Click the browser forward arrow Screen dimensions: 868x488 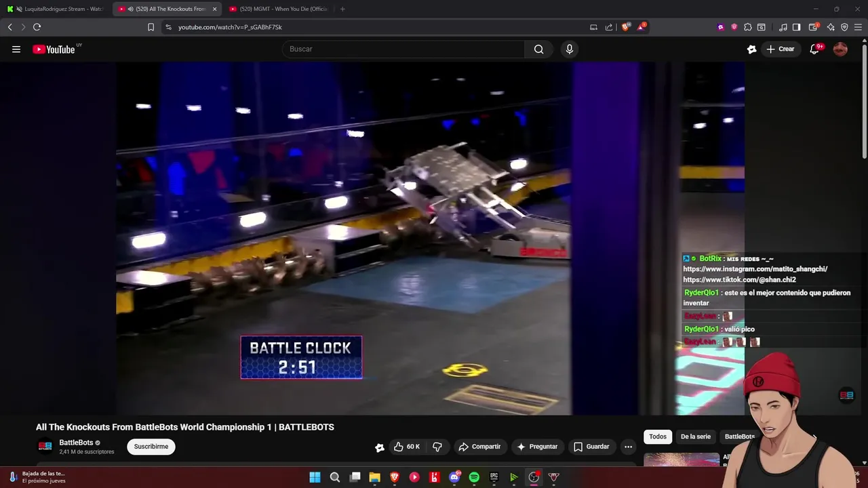click(23, 27)
